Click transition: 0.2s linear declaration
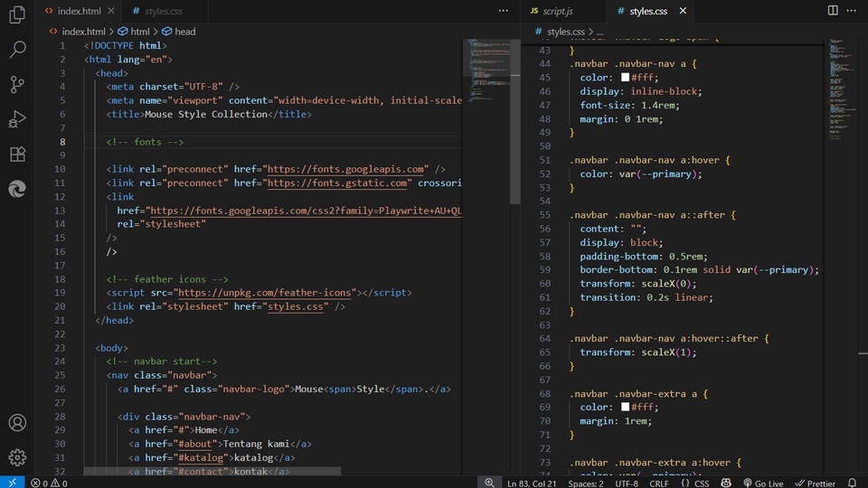The height and width of the screenshot is (488, 868). click(646, 297)
